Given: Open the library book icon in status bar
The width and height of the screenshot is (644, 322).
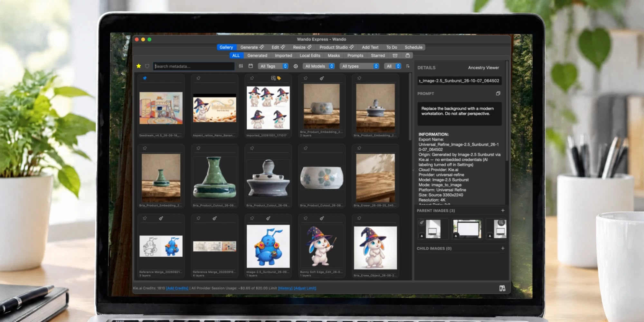Looking at the screenshot, I should pos(502,288).
